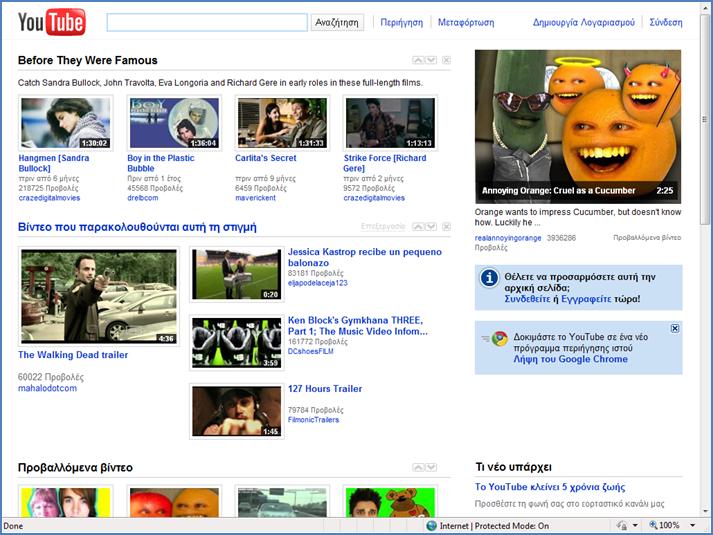The height and width of the screenshot is (535, 713).
Task: Open the Carlita's Secret video thumbnail
Action: 282,123
